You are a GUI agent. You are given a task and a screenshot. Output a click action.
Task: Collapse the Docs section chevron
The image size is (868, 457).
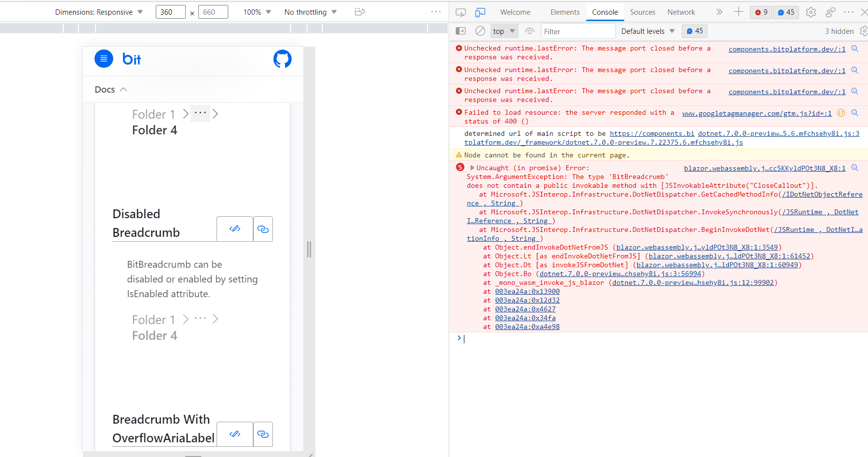[123, 89]
